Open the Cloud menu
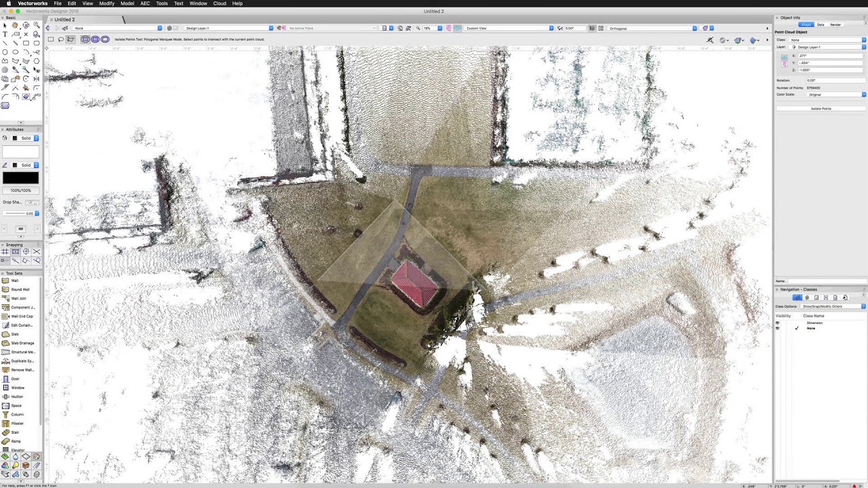The image size is (868, 488). click(220, 3)
